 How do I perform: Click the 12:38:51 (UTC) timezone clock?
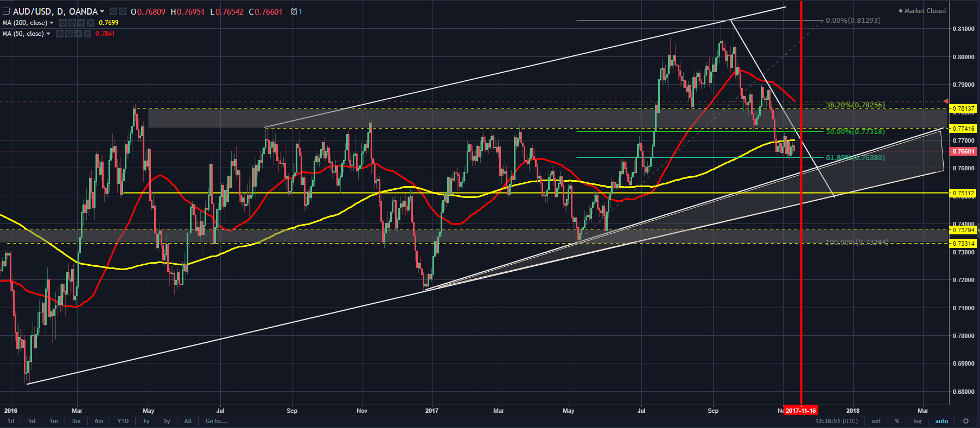(x=836, y=421)
